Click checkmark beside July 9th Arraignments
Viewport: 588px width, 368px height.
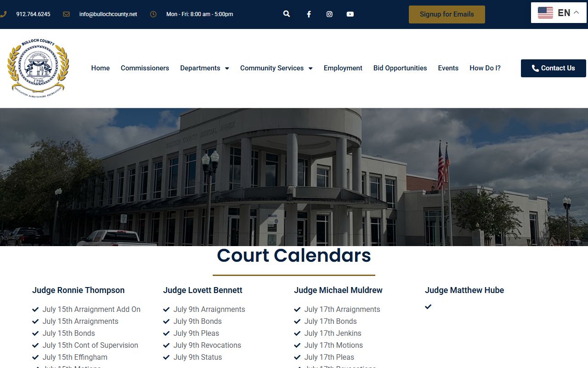(x=166, y=309)
